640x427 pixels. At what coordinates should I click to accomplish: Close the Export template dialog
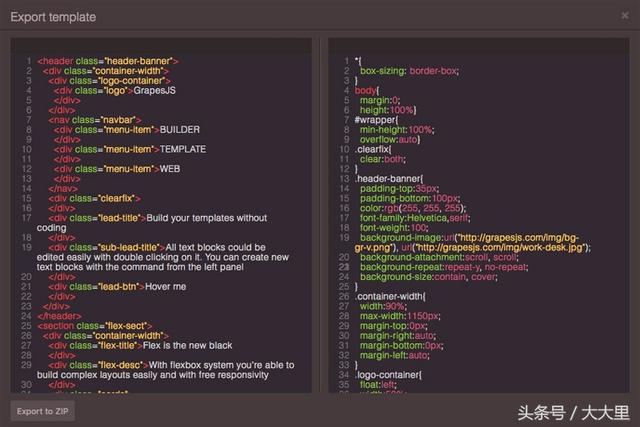click(624, 16)
